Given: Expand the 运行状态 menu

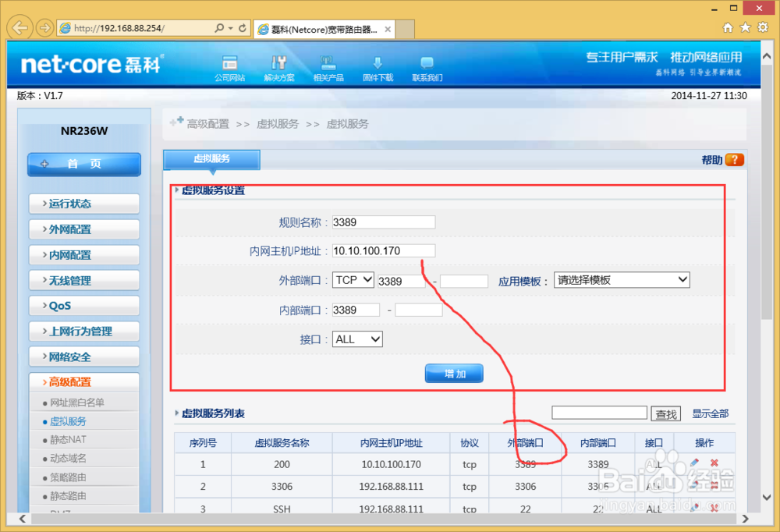Looking at the screenshot, I should [84, 204].
